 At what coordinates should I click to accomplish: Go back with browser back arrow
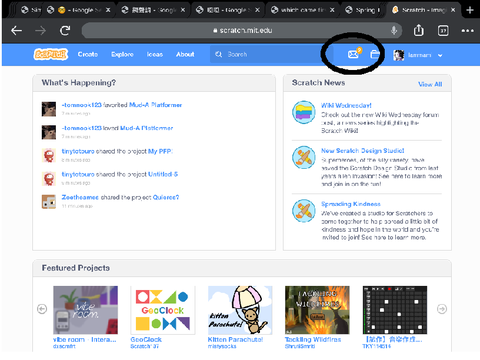(16, 31)
